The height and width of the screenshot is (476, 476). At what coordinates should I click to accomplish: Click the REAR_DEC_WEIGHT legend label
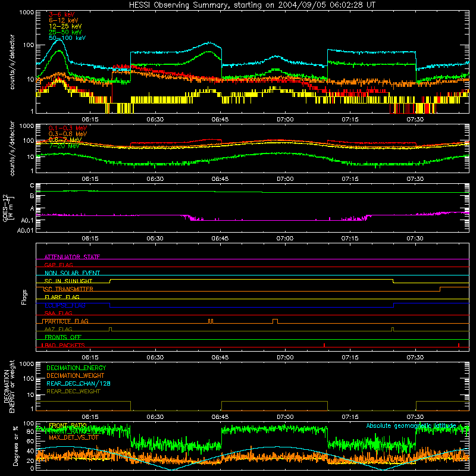pos(73,392)
